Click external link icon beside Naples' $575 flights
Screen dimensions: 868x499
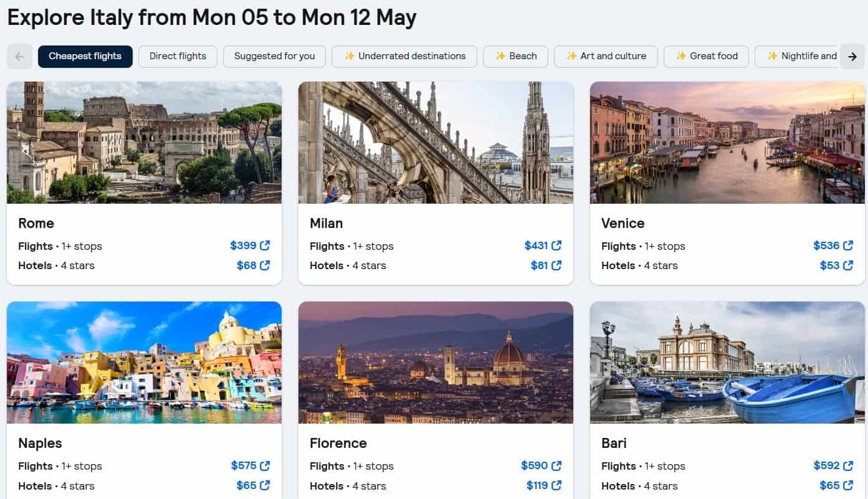(x=266, y=465)
